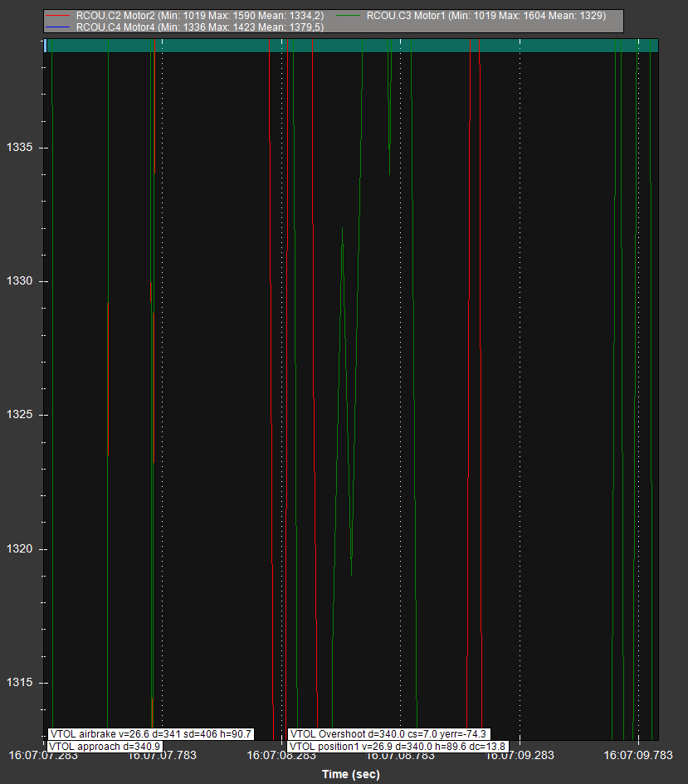Screen dimensions: 688x784
Task: Click the VTOL position1 v=26.9 message label
Action: pos(398,747)
